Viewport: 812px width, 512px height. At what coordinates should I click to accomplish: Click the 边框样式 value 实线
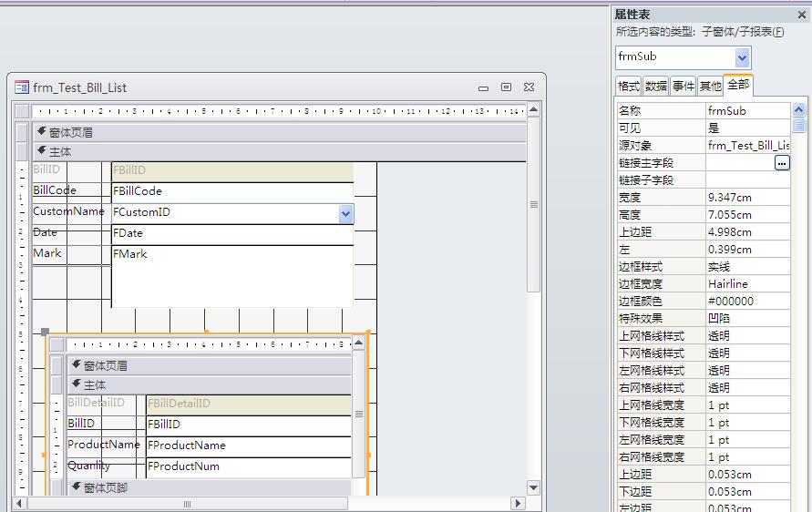pos(748,267)
